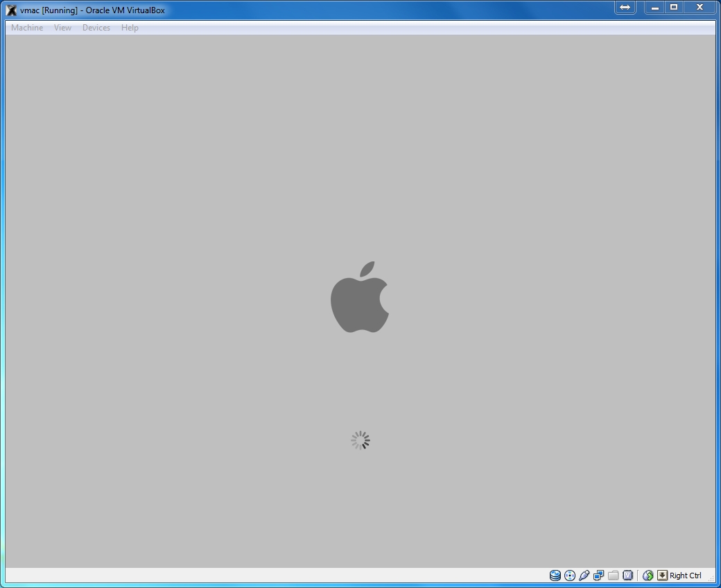Click the network adapters indicator
This screenshot has width=721, height=588.
tap(599, 575)
